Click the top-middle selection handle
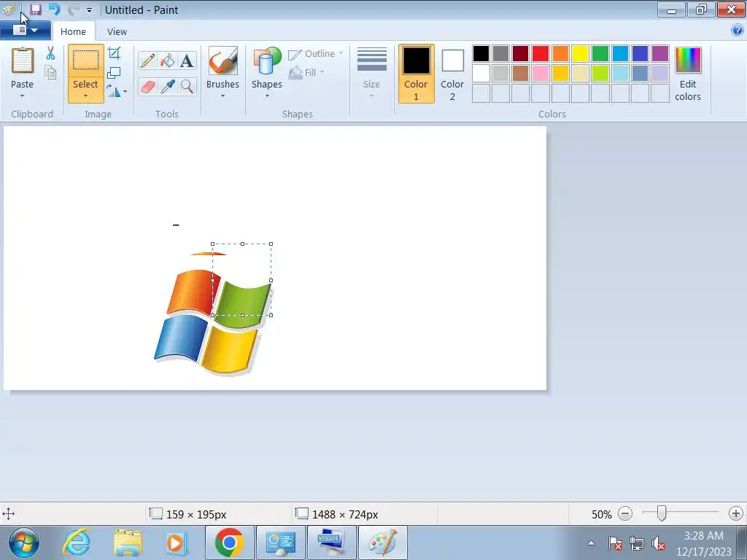 click(x=242, y=244)
